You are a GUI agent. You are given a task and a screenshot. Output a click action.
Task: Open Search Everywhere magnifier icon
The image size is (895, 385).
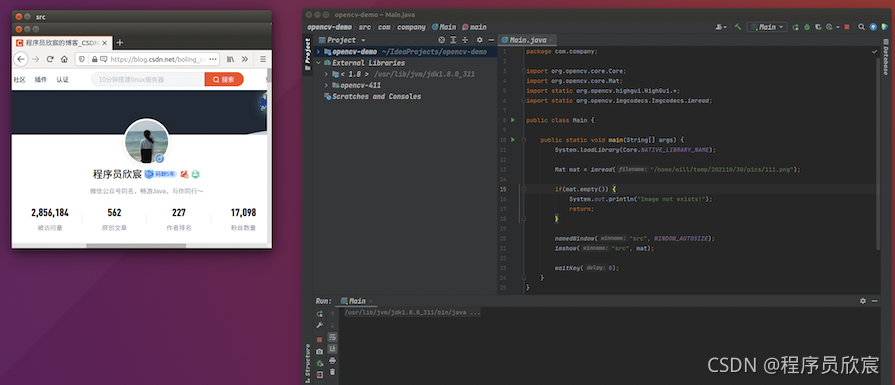coord(861,27)
